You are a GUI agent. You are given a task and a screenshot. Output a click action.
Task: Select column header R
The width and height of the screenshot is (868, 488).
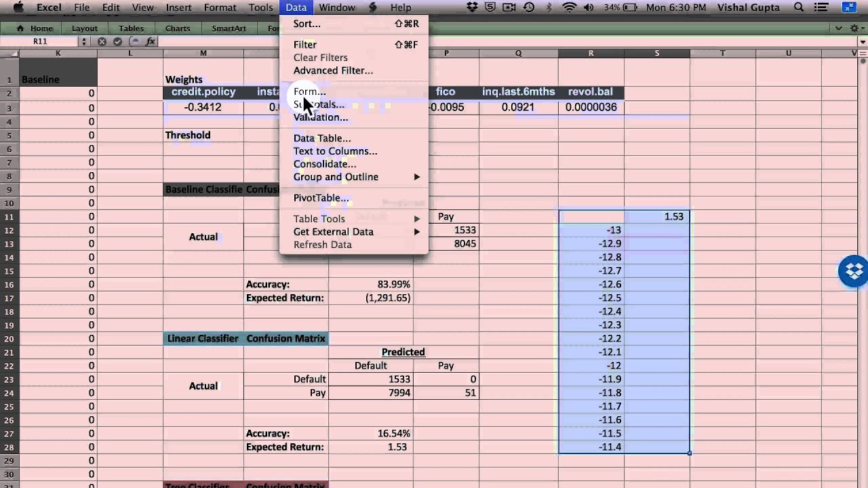[x=591, y=53]
